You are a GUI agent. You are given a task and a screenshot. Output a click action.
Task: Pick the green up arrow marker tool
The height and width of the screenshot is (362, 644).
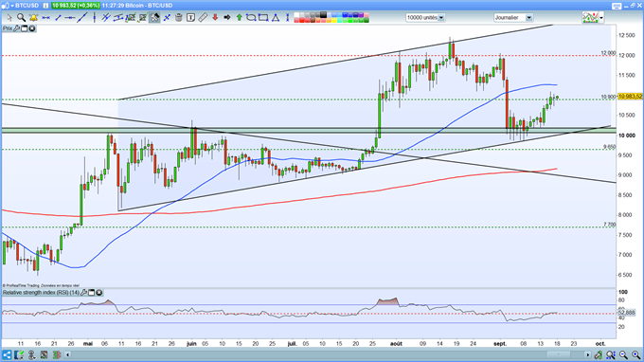point(239,18)
